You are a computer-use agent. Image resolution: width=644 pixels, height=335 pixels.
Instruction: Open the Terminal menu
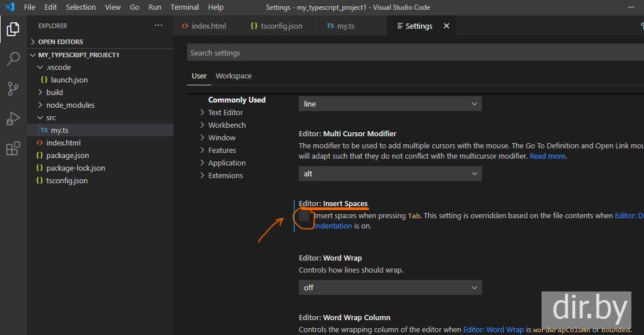click(184, 7)
